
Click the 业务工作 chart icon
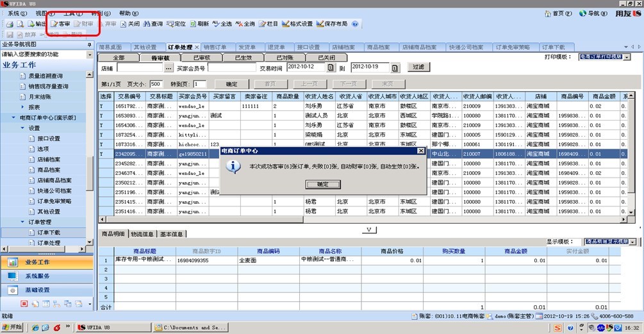(x=13, y=262)
